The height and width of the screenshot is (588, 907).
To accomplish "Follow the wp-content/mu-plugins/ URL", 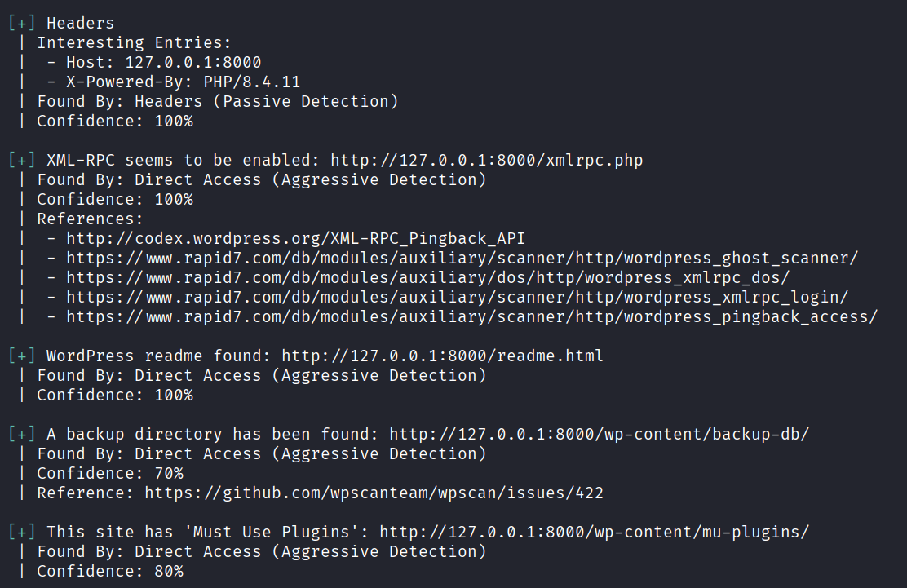I will [x=594, y=532].
